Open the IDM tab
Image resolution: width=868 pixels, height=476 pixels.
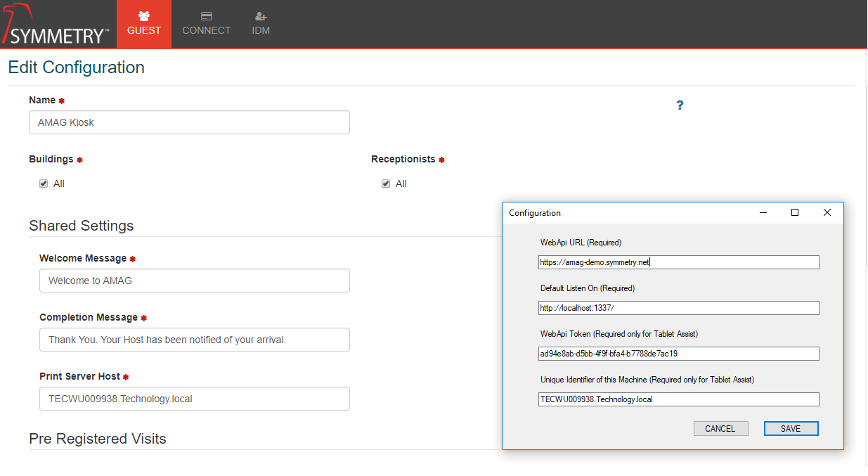[261, 24]
